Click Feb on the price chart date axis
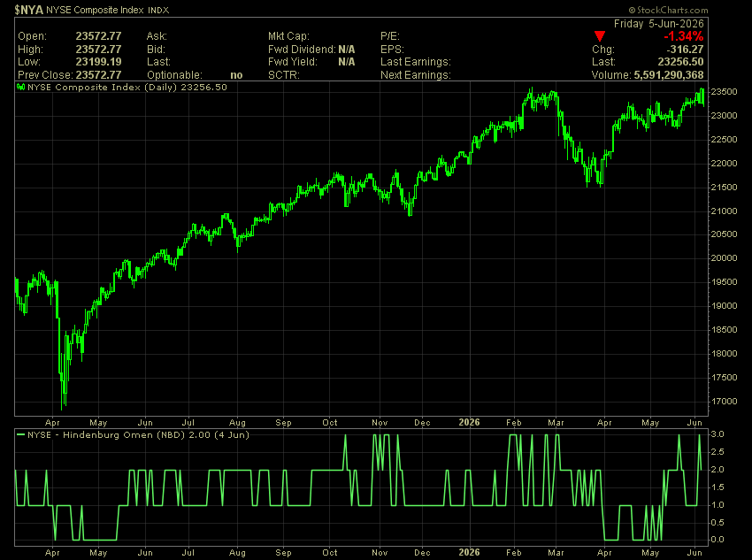 point(514,423)
